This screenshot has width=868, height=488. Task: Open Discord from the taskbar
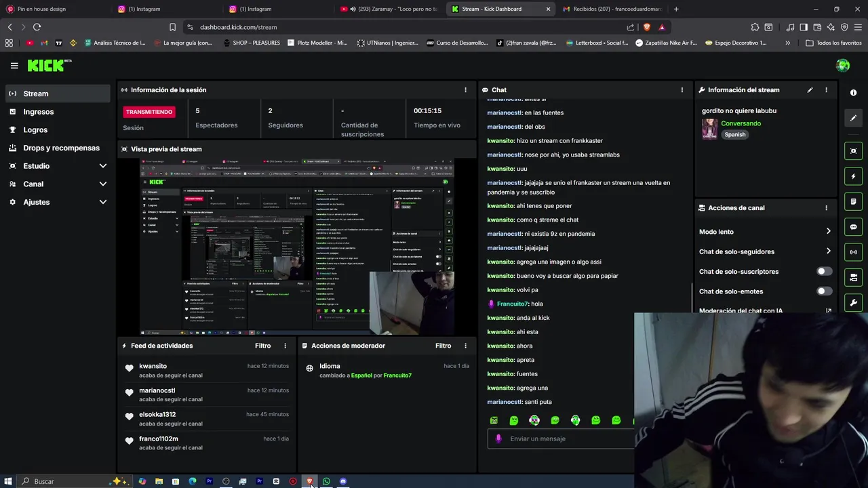click(343, 481)
